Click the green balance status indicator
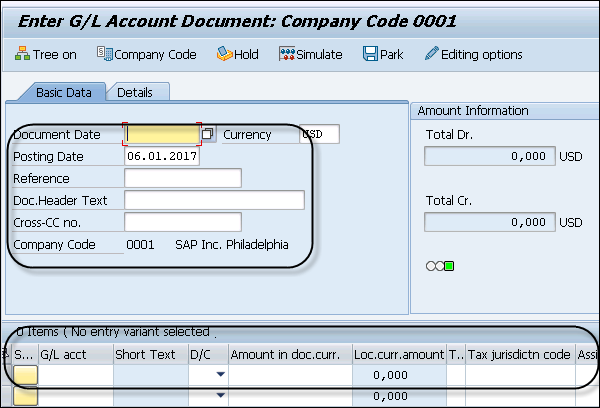This screenshot has height=408, width=600. [x=449, y=265]
